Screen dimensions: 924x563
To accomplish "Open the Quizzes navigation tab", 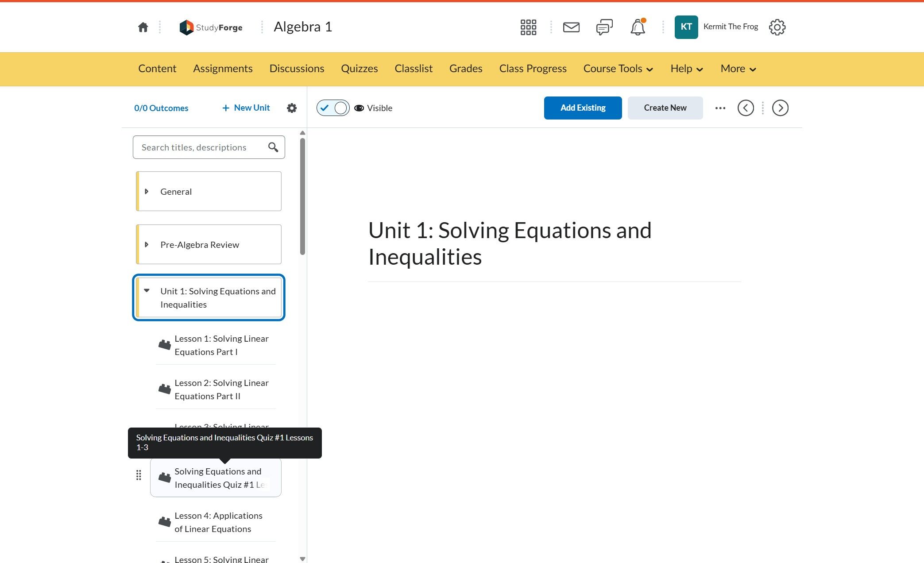I will (359, 69).
